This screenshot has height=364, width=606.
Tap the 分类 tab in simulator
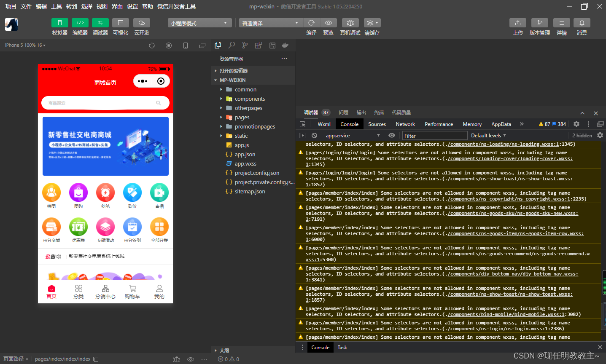pos(78,292)
